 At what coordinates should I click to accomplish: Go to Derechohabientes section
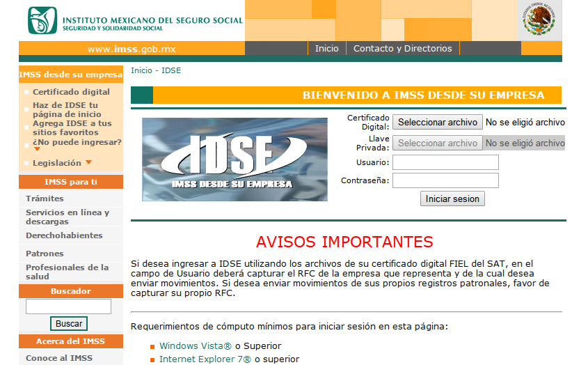64,235
